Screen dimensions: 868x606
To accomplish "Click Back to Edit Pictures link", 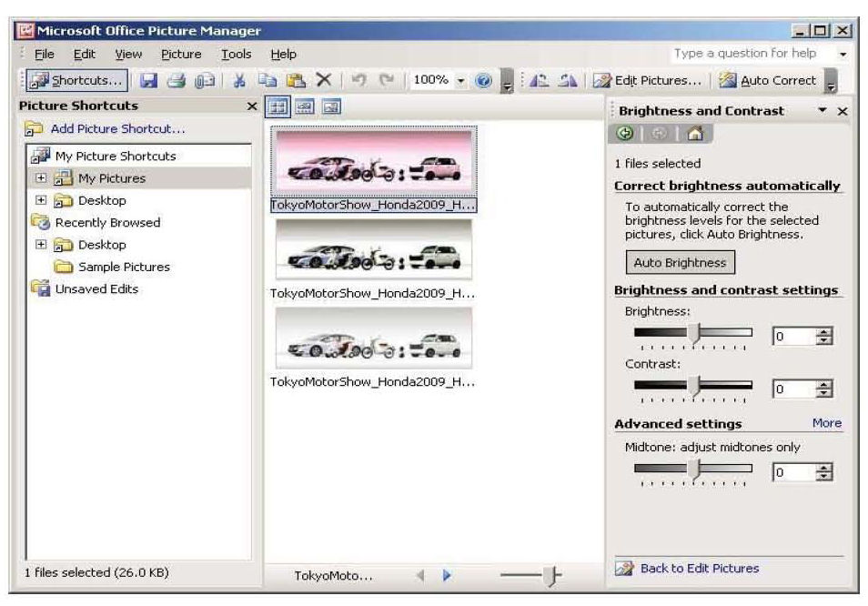I will 699,569.
